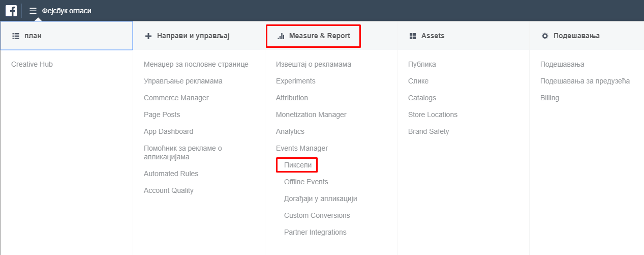Viewport: 644px width, 255px height.
Task: Open Experiments
Action: pos(296,81)
